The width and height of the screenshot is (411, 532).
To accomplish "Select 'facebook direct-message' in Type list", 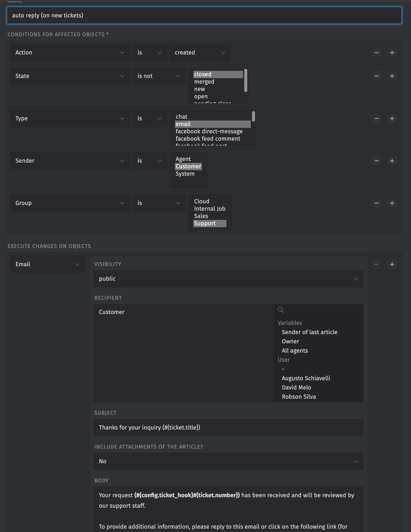I will click(213, 131).
